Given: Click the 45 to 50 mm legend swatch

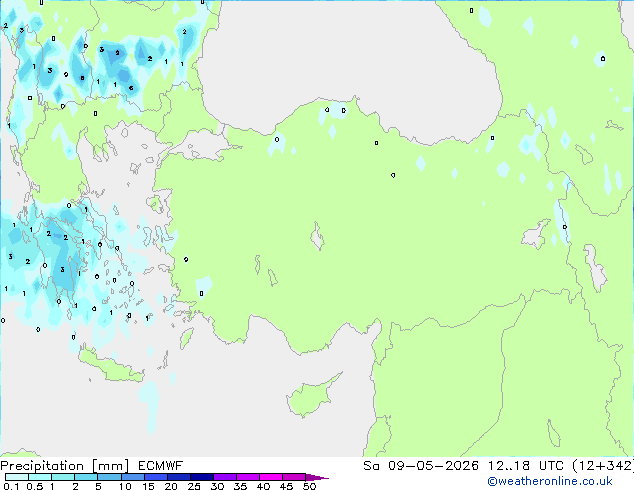Looking at the screenshot, I should click(294, 477).
